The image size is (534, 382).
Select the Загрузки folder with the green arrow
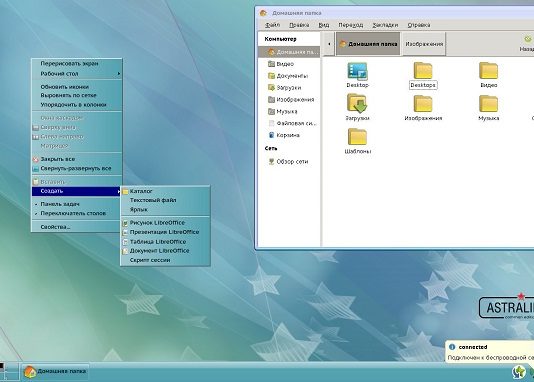tap(357, 108)
